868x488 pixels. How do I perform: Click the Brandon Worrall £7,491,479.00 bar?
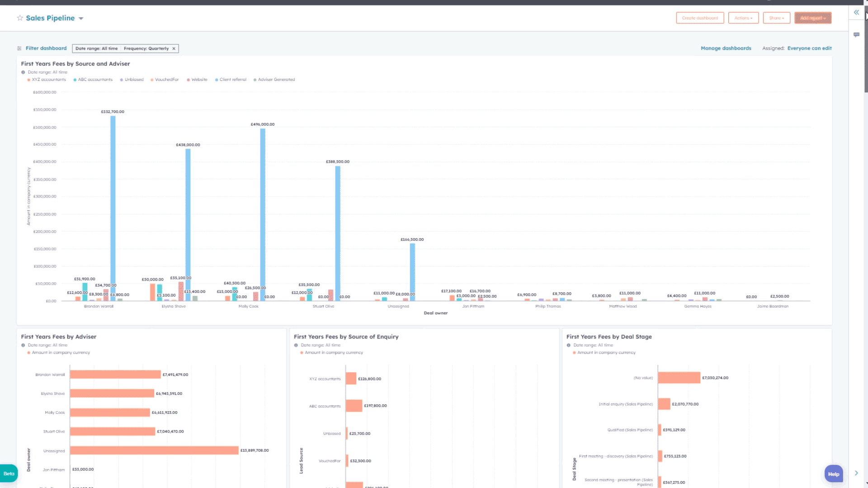click(x=115, y=375)
